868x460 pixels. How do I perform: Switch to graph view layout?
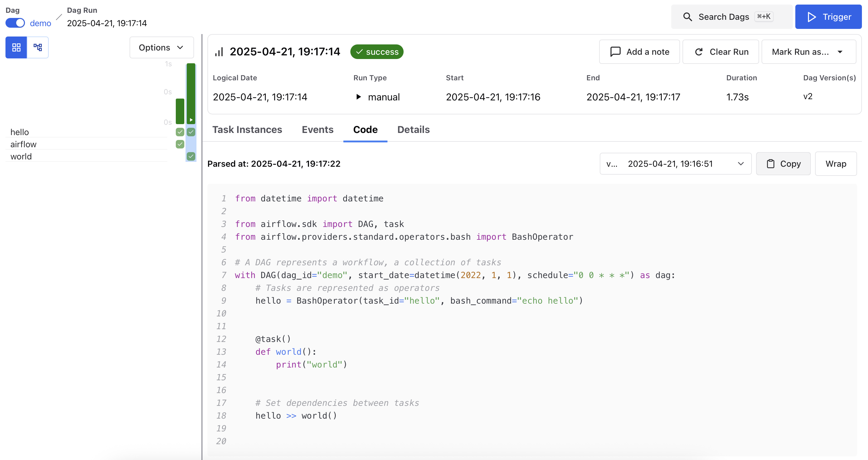point(38,47)
